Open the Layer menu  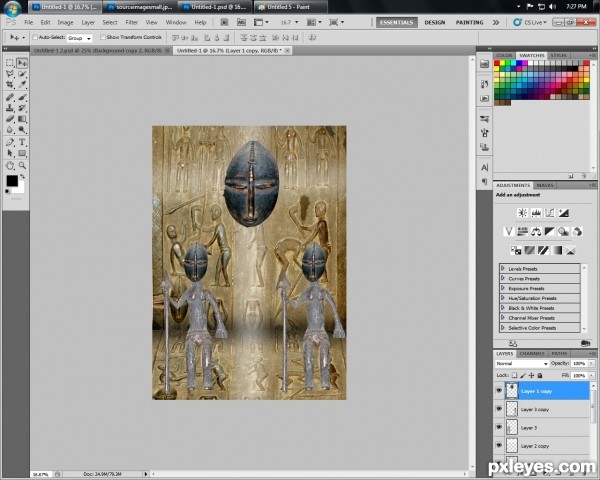(88, 22)
